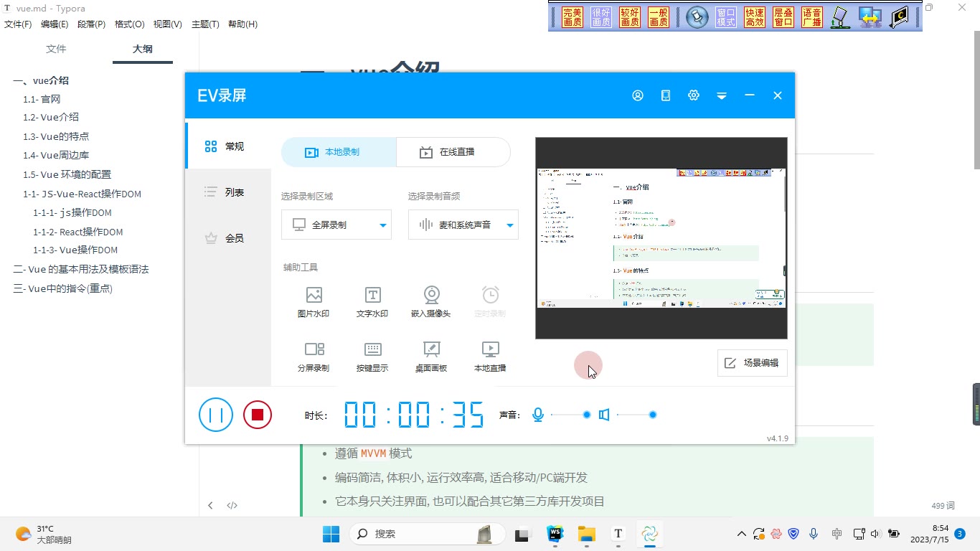Viewport: 980px width, 551px height.
Task: Open EV录屏 settings gear
Action: tap(694, 95)
